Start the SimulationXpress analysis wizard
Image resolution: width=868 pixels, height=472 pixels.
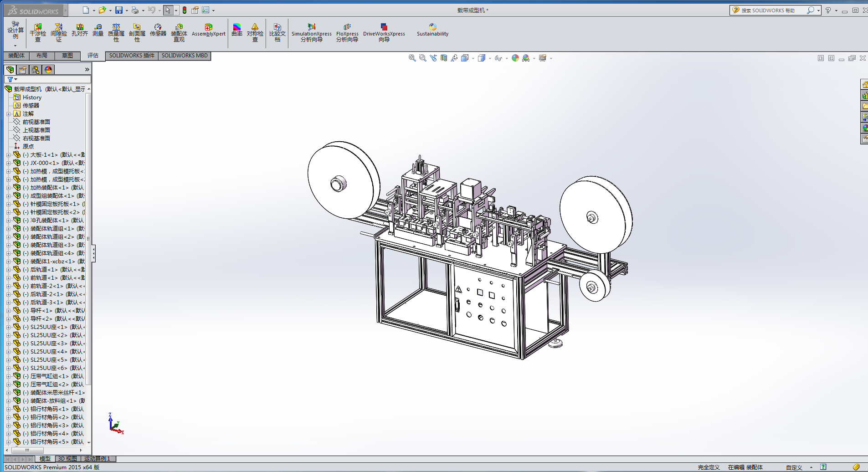(312, 32)
